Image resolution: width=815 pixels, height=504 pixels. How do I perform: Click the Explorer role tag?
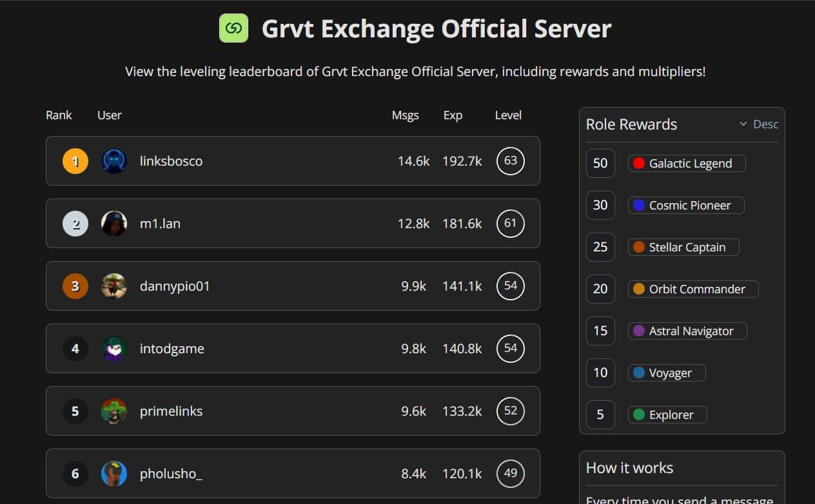click(667, 415)
